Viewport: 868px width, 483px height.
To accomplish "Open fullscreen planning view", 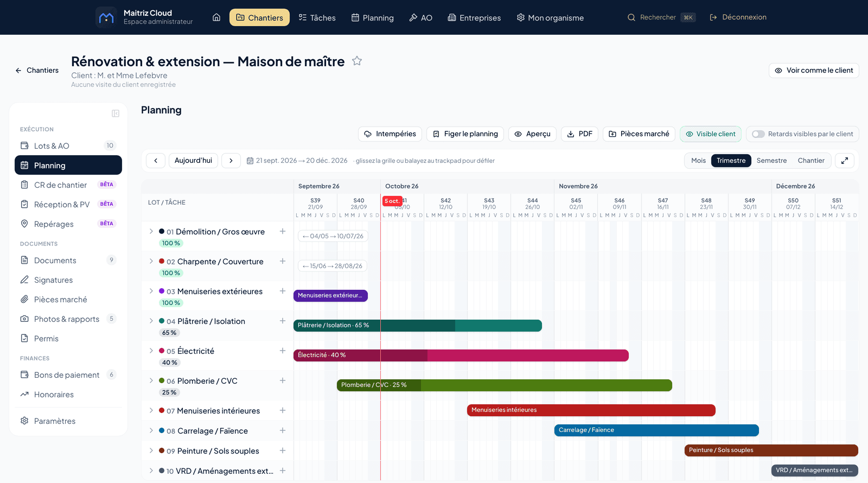I will coord(845,161).
